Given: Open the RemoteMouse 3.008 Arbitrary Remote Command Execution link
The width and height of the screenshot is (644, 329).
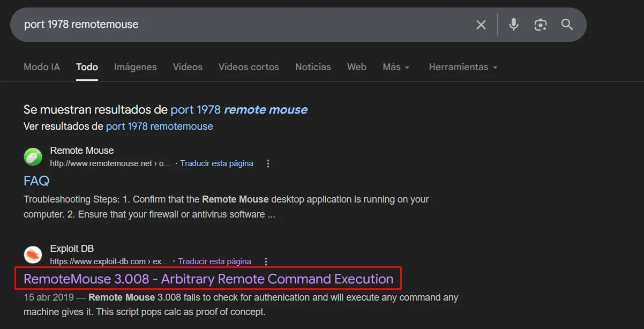Looking at the screenshot, I should coord(208,279).
